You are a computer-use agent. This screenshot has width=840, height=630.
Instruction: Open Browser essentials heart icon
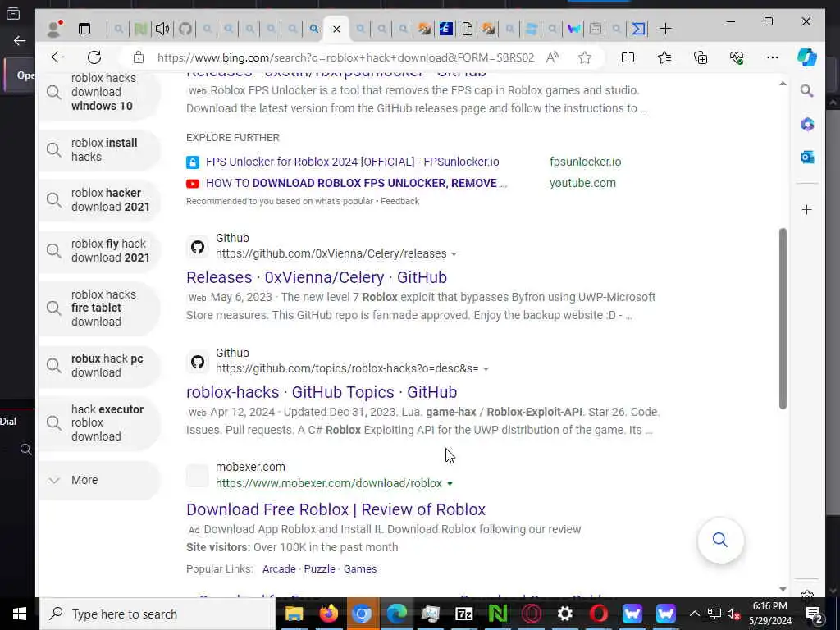[737, 57]
